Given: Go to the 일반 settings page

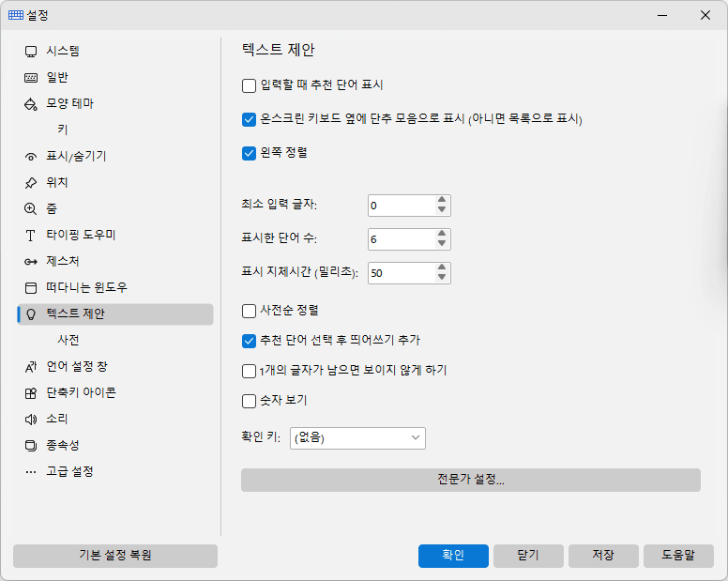Looking at the screenshot, I should (x=115, y=78).
